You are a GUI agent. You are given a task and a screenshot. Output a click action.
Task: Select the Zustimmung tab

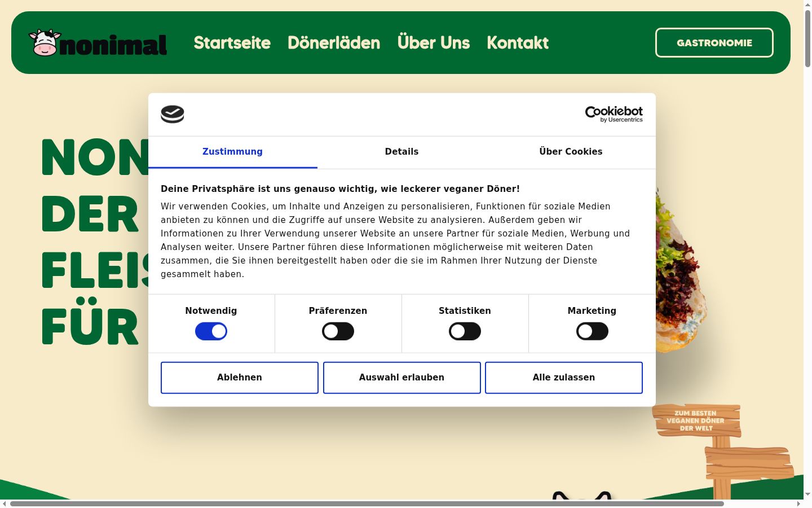pyautogui.click(x=232, y=152)
